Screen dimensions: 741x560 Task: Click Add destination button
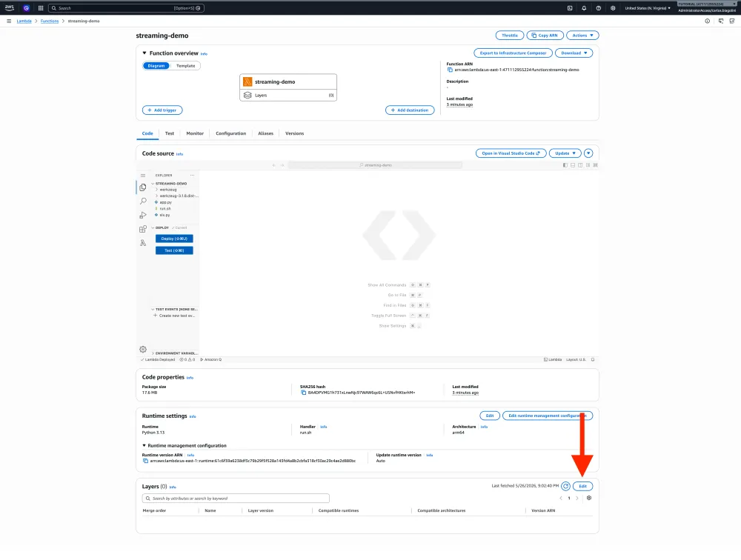pyautogui.click(x=410, y=110)
